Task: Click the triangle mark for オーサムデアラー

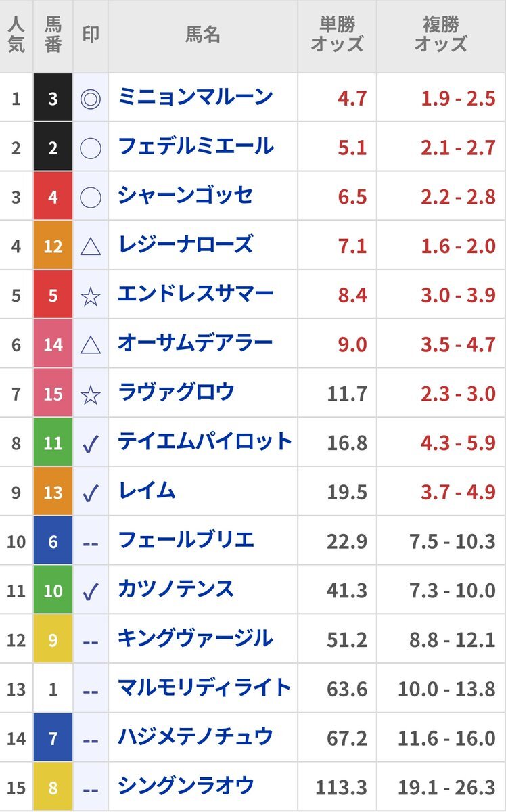Action: pyautogui.click(x=91, y=345)
